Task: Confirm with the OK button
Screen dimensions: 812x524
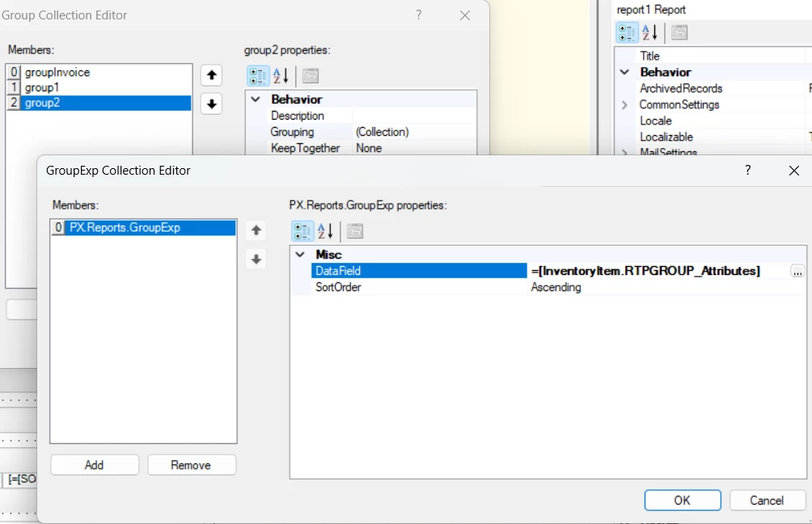Action: 683,501
